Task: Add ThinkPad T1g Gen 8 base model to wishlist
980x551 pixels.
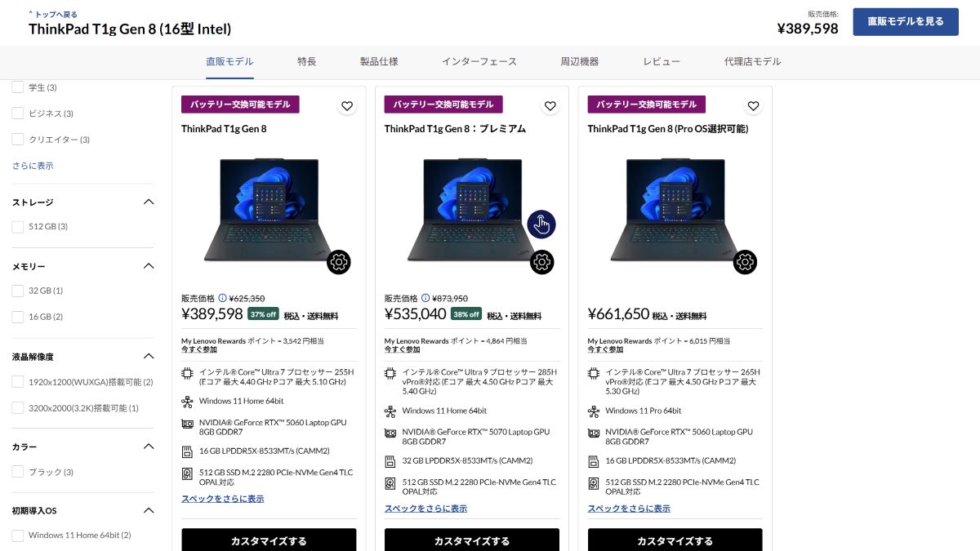Action: click(347, 106)
